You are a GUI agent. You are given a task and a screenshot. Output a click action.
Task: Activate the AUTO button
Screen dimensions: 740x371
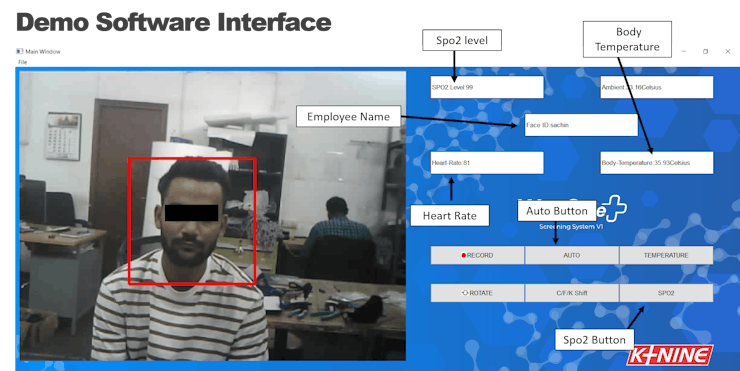(572, 255)
